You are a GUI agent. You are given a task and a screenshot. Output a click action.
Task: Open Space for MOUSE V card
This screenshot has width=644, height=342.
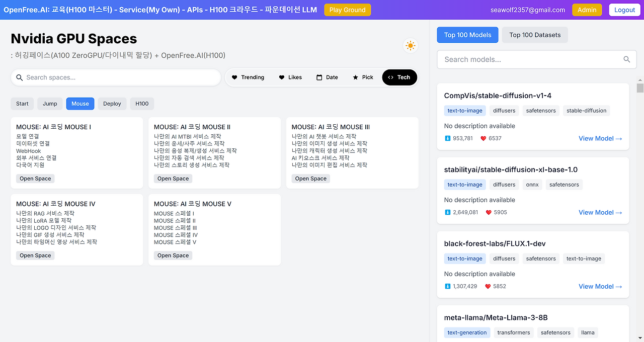(173, 255)
